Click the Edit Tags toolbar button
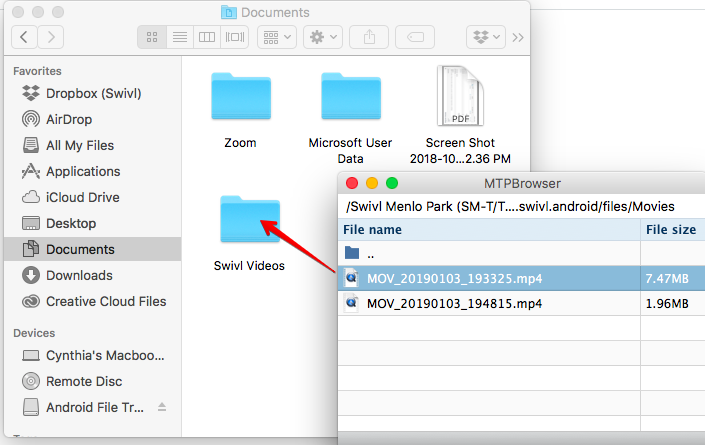Screen dimensions: 705x445 click(414, 37)
